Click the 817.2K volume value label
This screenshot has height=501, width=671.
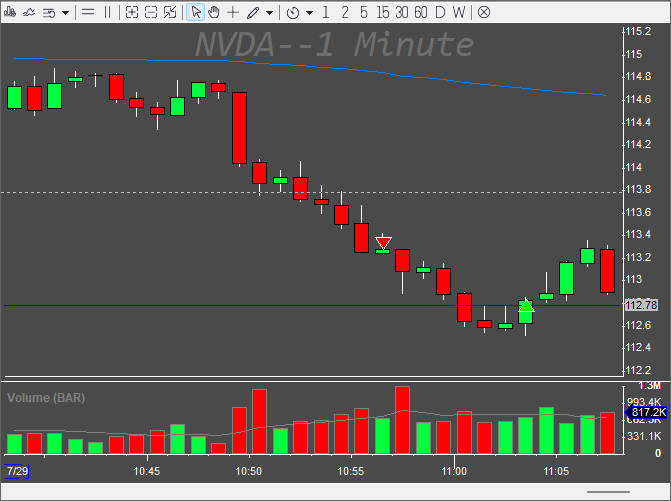click(x=647, y=412)
